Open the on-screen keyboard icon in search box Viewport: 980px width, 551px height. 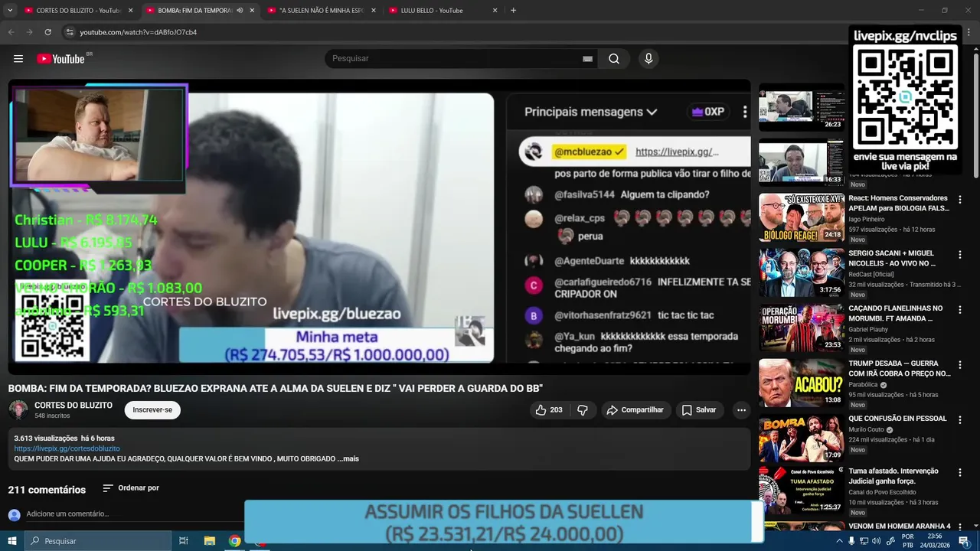(587, 59)
